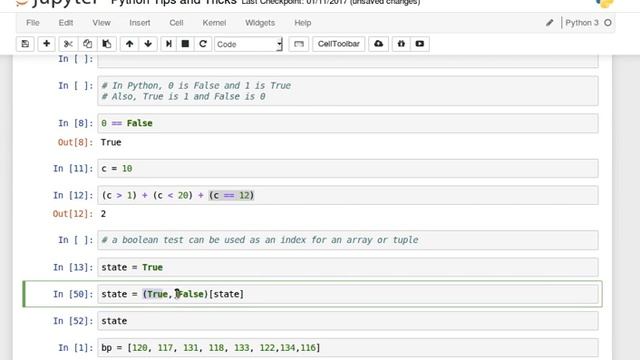Open the Cell menu
Image resolution: width=640 pixels, height=360 pixels.
tap(176, 23)
